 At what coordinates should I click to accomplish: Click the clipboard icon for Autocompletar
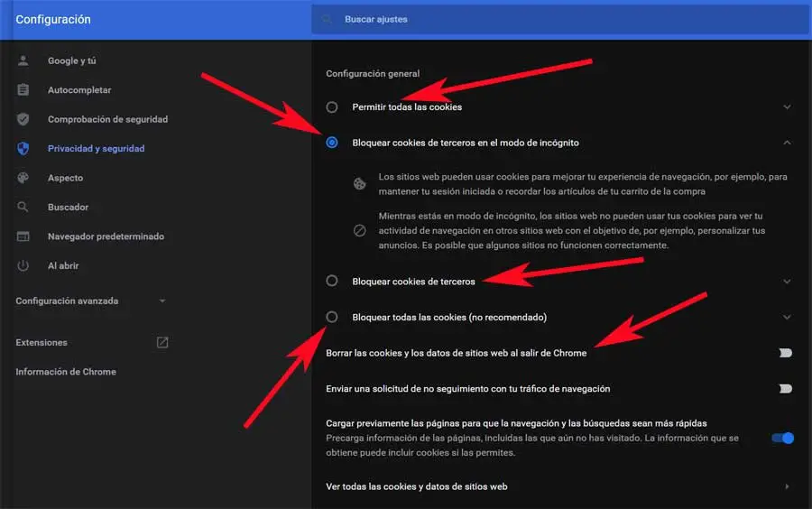point(23,89)
